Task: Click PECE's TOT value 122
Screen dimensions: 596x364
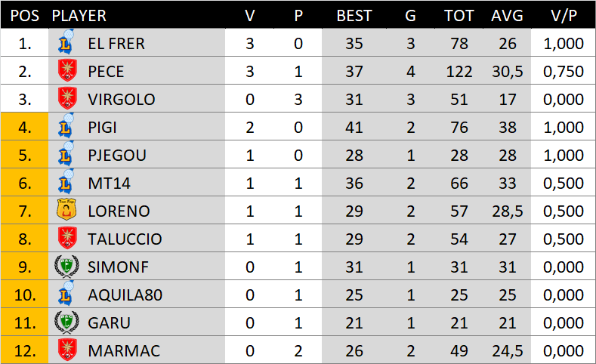Action: tap(459, 72)
